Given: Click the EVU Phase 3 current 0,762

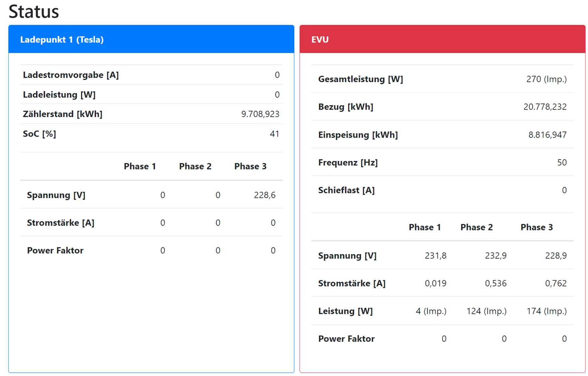Looking at the screenshot, I should (x=556, y=283).
